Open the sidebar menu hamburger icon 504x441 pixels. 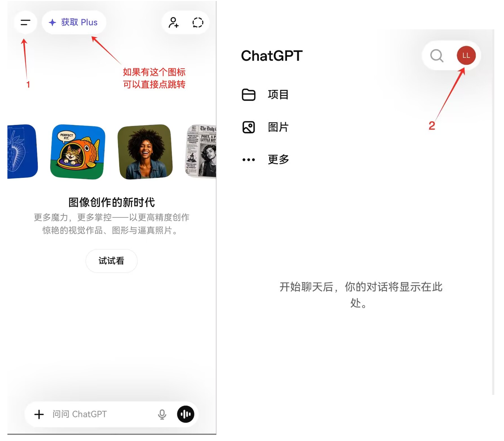tap(25, 22)
